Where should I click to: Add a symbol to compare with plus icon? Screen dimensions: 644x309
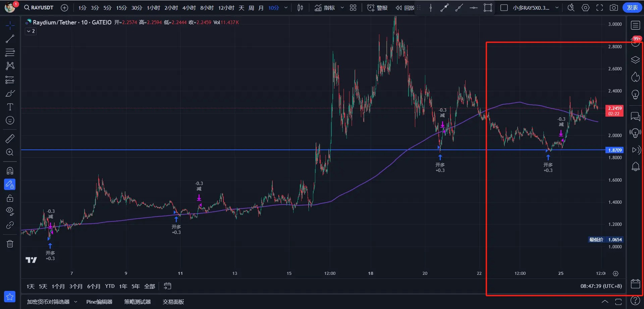point(64,8)
